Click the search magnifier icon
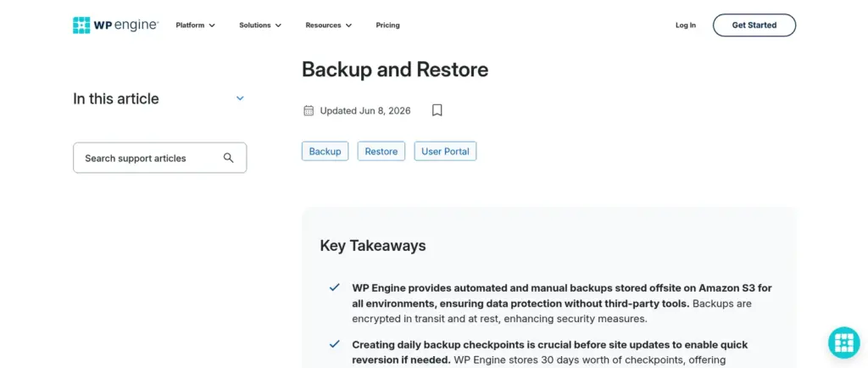The height and width of the screenshot is (368, 868). coord(229,158)
